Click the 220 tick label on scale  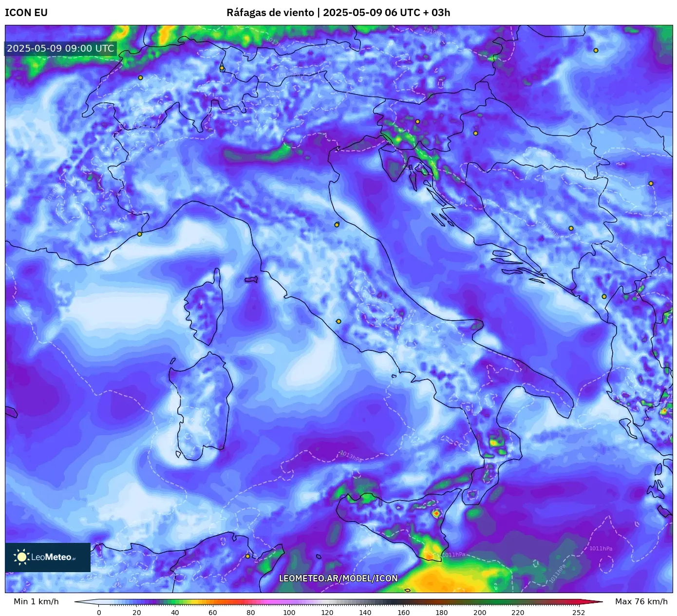[518, 613]
